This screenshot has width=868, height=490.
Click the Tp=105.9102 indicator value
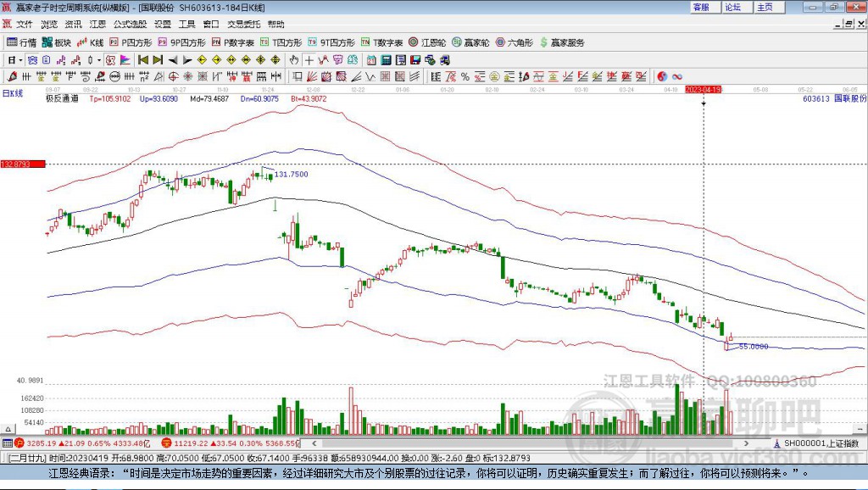110,98
